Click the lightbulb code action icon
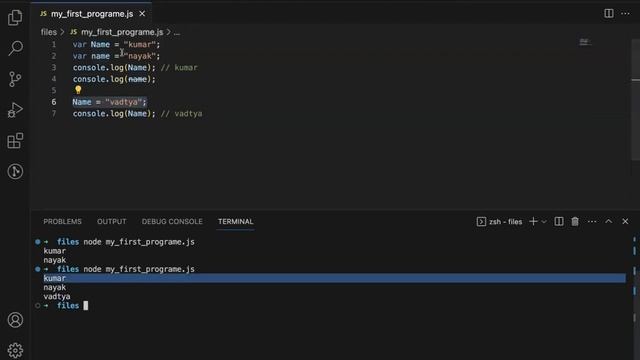Screen dimensions: 640x360 [x=78, y=89]
